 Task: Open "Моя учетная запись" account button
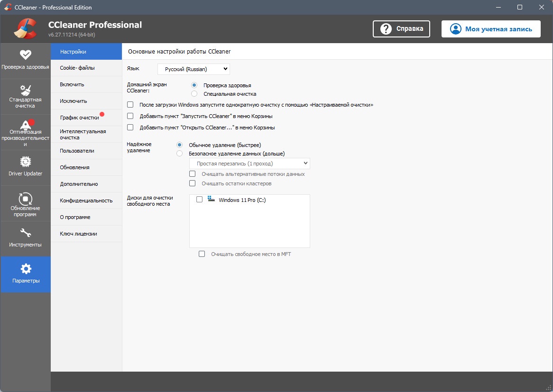pyautogui.click(x=491, y=29)
